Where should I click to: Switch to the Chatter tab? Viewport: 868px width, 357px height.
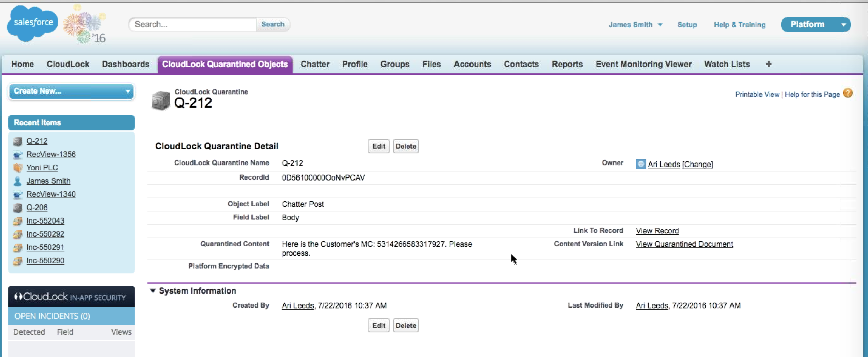pos(315,64)
